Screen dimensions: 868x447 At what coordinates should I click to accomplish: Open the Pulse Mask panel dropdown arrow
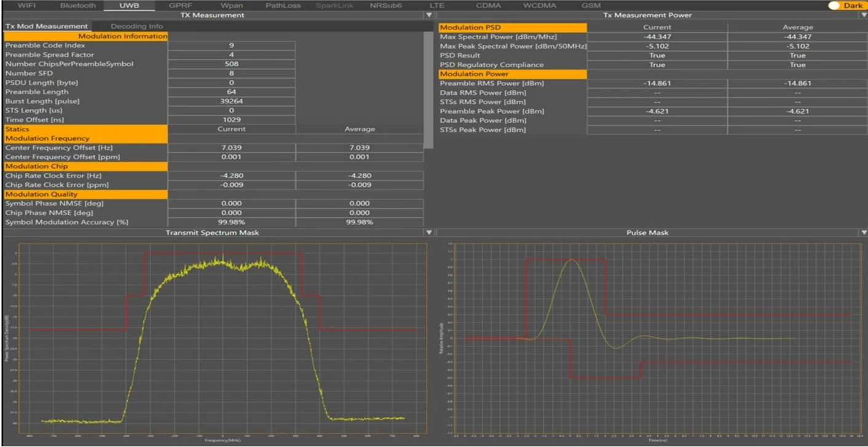point(864,232)
